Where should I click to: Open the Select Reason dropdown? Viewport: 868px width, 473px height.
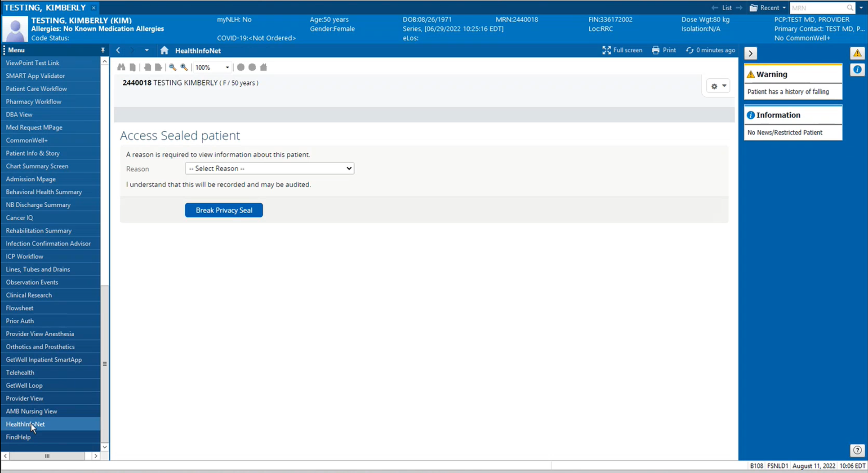(269, 169)
